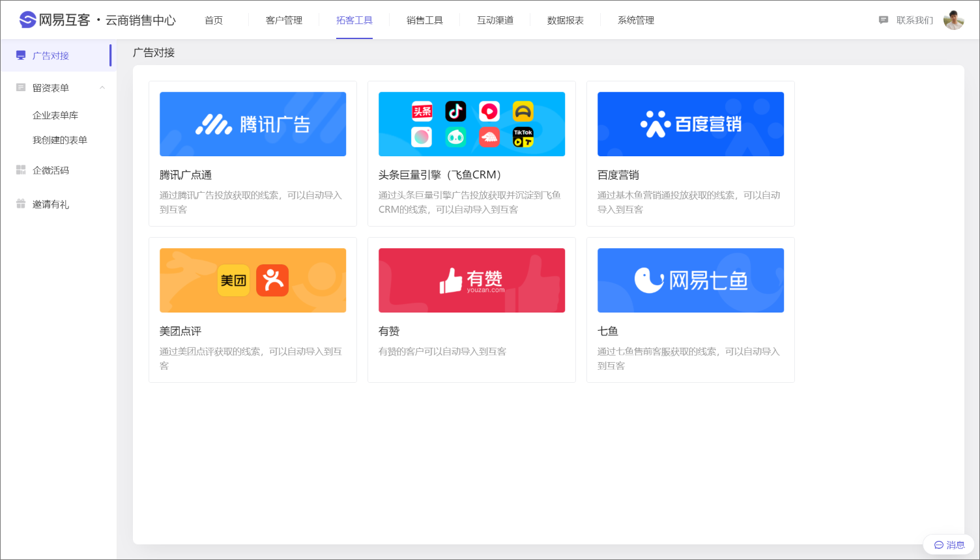Click 腾讯广点通 card description text
This screenshot has width=980, height=560.
pyautogui.click(x=251, y=203)
